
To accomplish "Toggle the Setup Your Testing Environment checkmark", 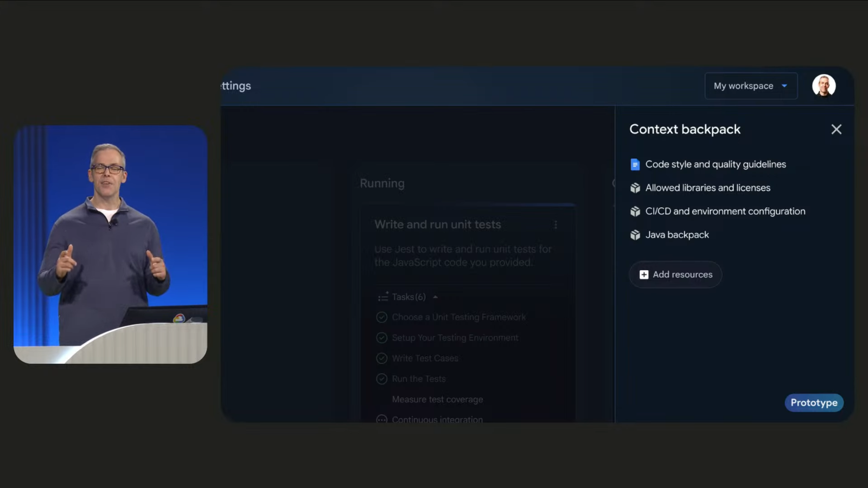I will tap(381, 338).
